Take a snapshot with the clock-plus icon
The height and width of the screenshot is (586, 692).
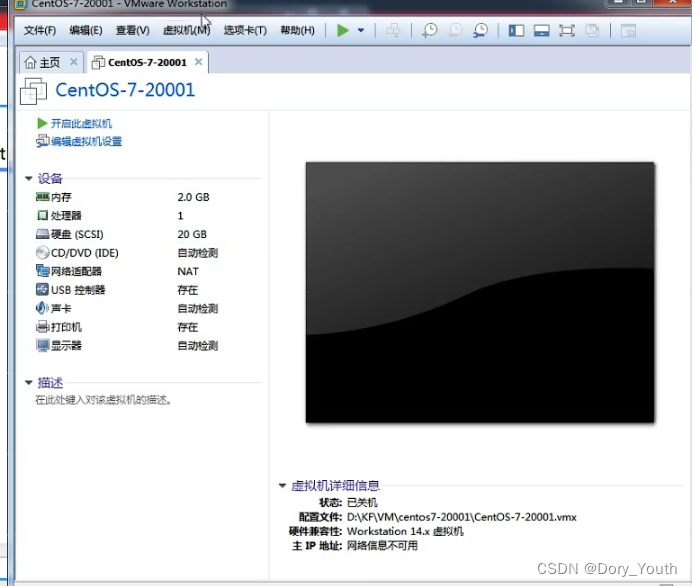pyautogui.click(x=429, y=30)
